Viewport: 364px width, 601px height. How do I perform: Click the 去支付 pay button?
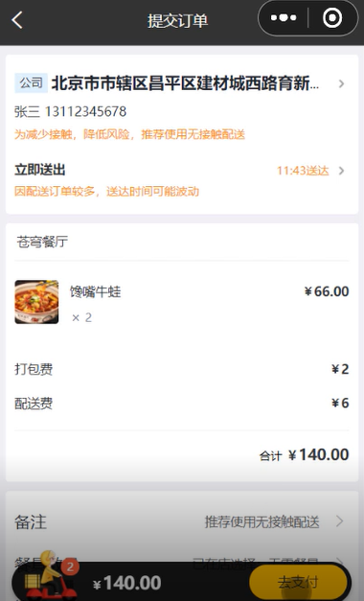(298, 582)
